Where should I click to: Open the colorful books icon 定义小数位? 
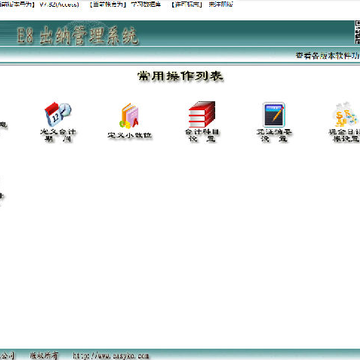129,116
